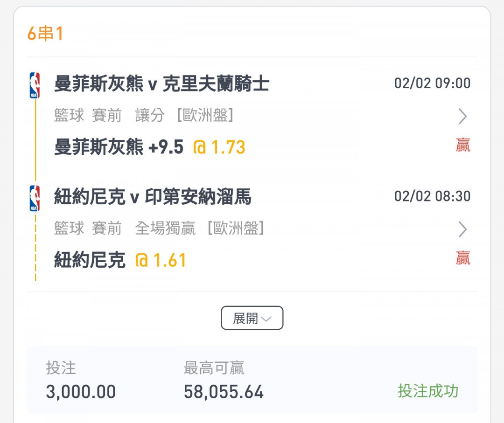This screenshot has height=423, width=504.
Task: Open details arrow for Knicks v Pacers
Action: point(462,229)
